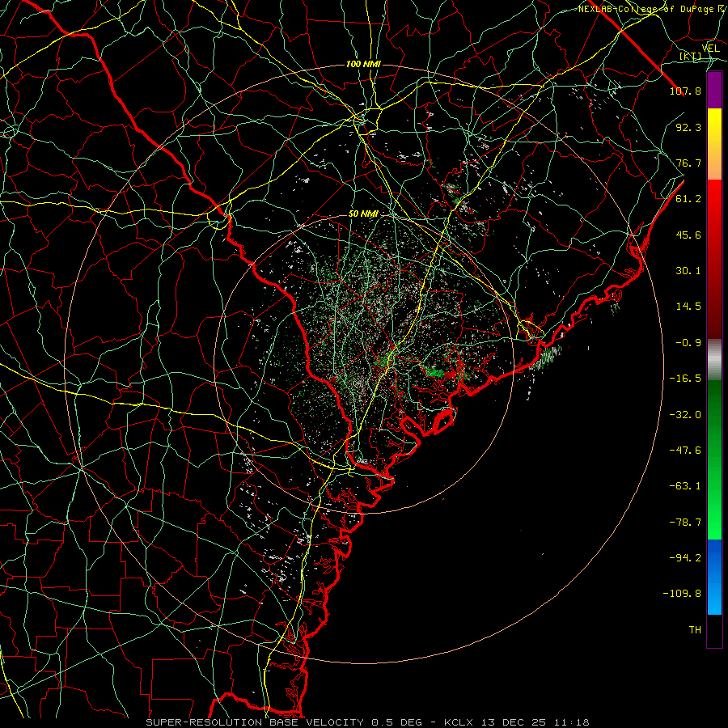Click the 50 NMI range ring label
Screen dimensions: 728x728
363,214
